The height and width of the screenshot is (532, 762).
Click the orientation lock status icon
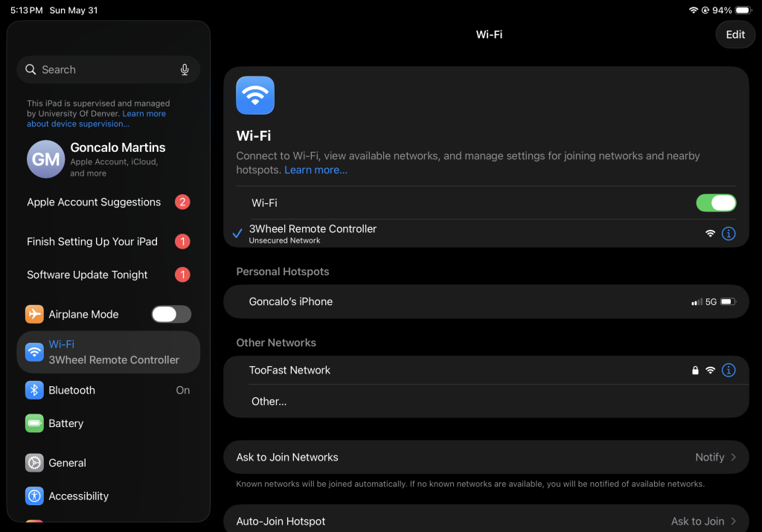point(705,10)
